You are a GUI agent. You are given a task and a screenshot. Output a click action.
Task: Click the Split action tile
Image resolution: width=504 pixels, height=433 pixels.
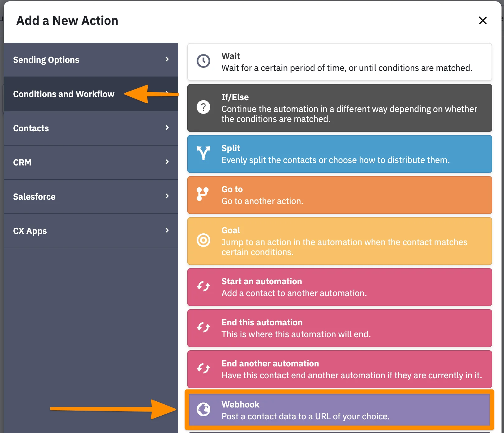click(x=339, y=154)
